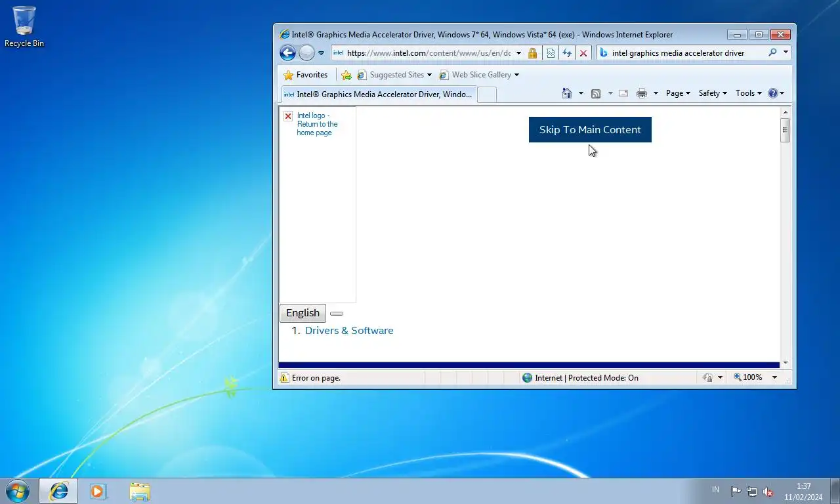840x504 pixels.
Task: Open the Safety menu
Action: 713,93
